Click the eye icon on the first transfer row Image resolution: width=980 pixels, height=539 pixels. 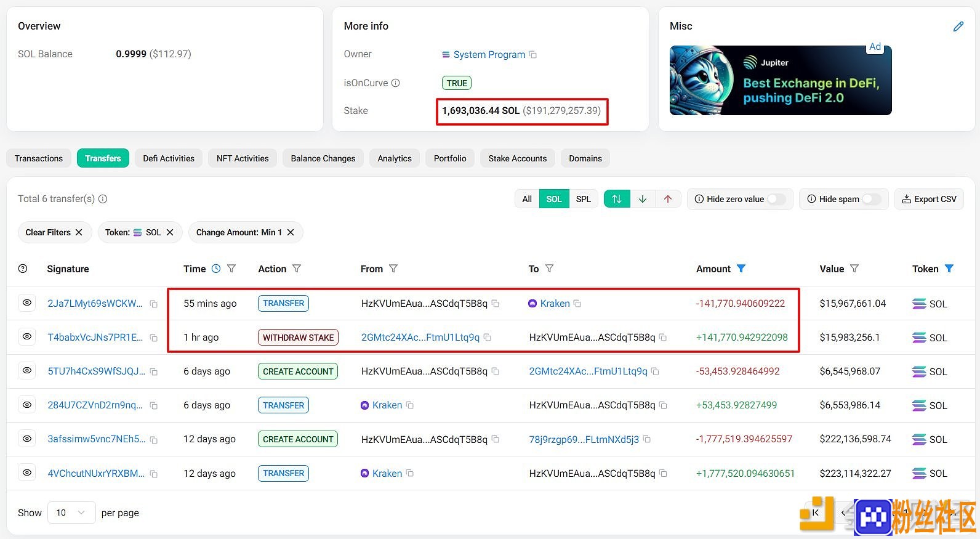tap(27, 303)
